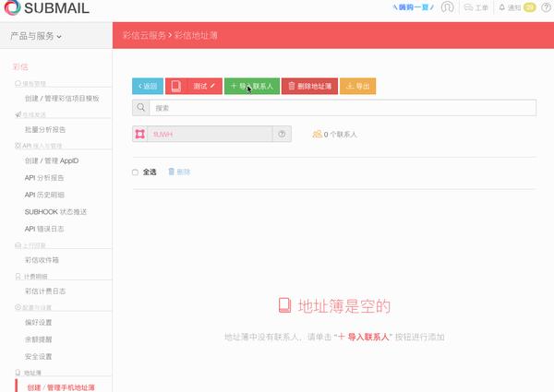
Task: Open the help question mark icon in header
Action: coord(547,7)
